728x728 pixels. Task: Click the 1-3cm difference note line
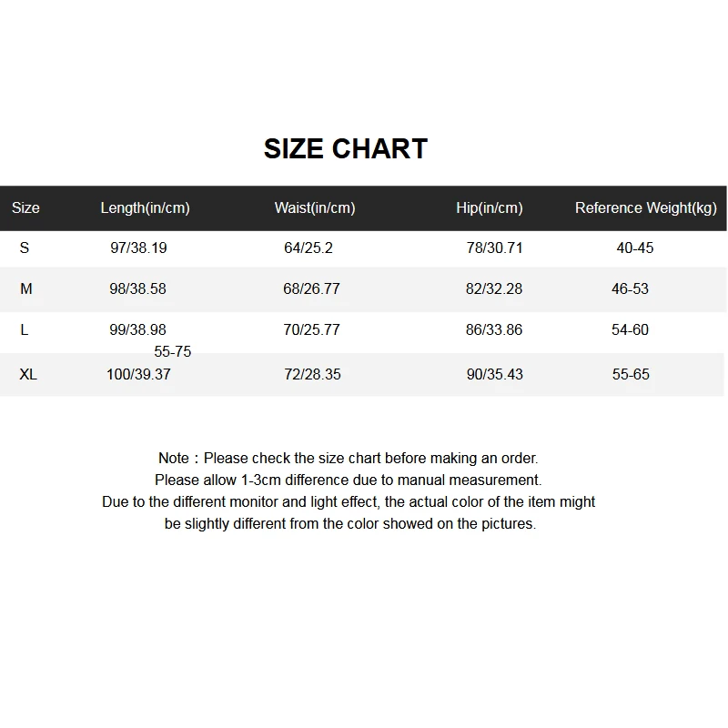click(349, 480)
